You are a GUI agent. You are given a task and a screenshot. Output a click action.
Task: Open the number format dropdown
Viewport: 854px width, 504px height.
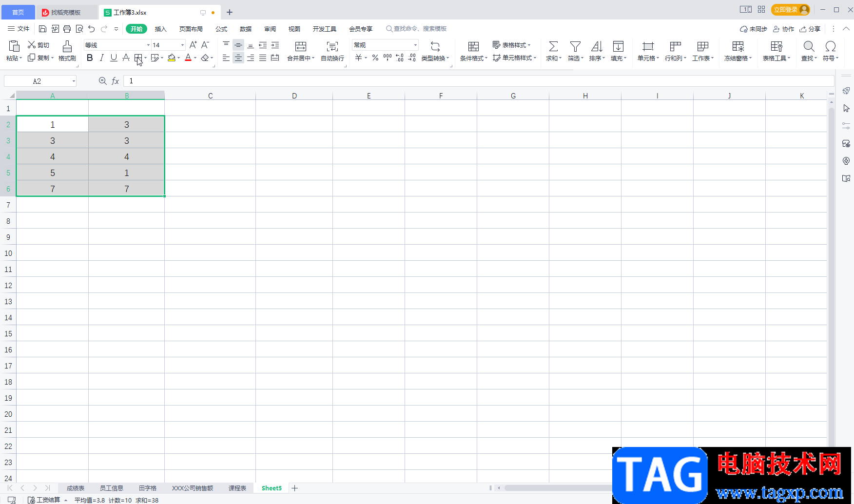click(415, 45)
